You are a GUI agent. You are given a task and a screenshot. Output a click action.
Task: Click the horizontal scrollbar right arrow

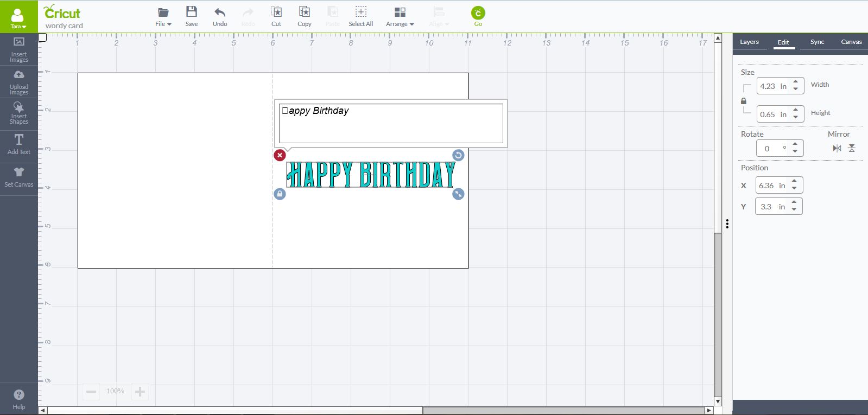click(708, 410)
